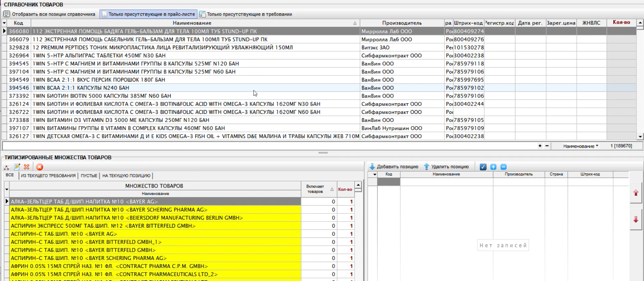
Task: Click the pencil edit icon in sets toolbar
Action: pyautogui.click(x=17, y=167)
